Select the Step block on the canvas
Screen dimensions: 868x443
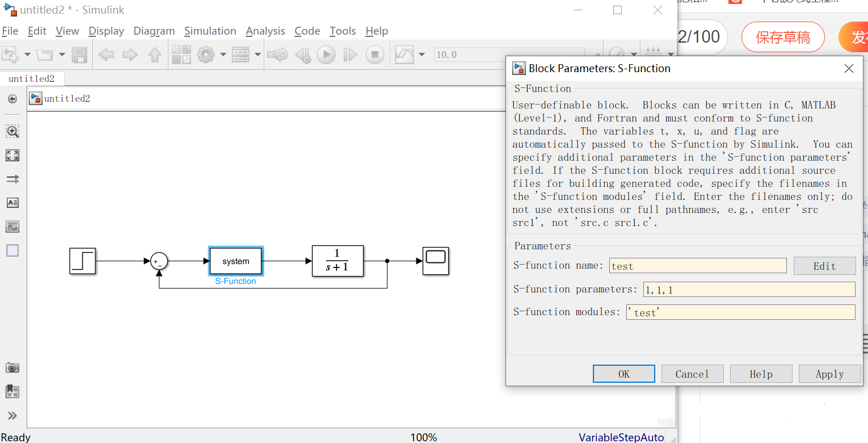coord(83,261)
